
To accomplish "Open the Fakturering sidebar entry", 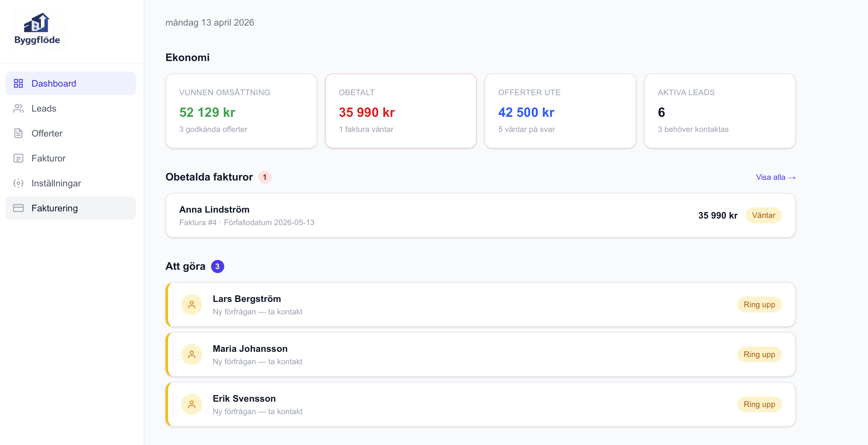I will [54, 208].
